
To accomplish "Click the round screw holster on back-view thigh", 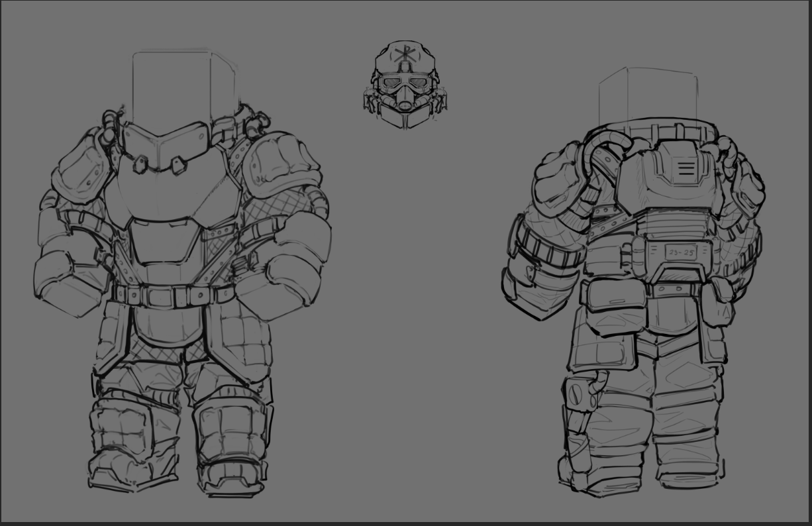I will click(574, 395).
